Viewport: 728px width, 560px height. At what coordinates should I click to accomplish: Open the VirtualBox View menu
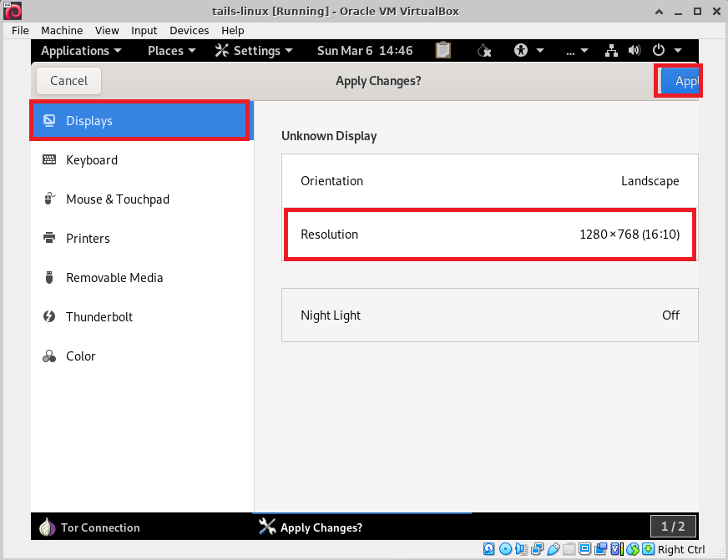tap(107, 31)
